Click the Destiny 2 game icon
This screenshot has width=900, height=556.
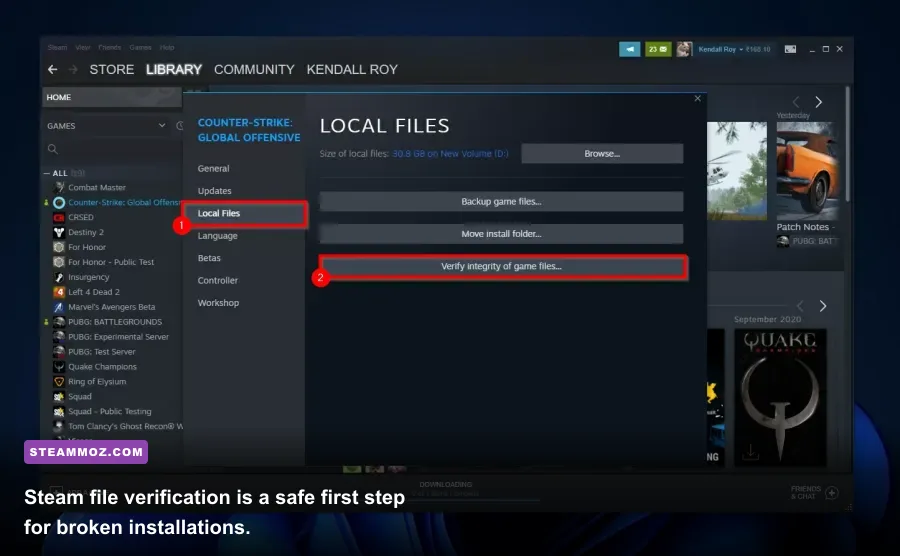59,232
